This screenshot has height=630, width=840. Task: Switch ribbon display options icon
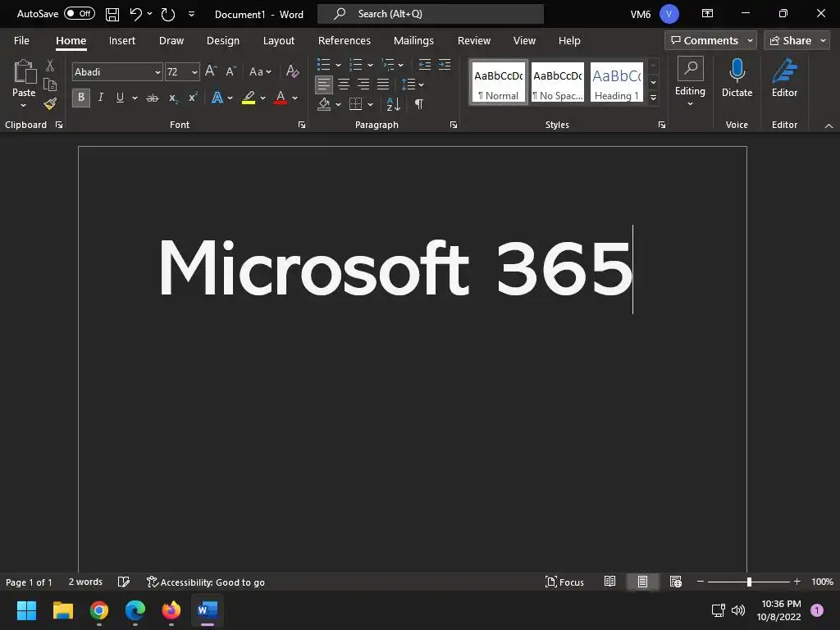707,13
